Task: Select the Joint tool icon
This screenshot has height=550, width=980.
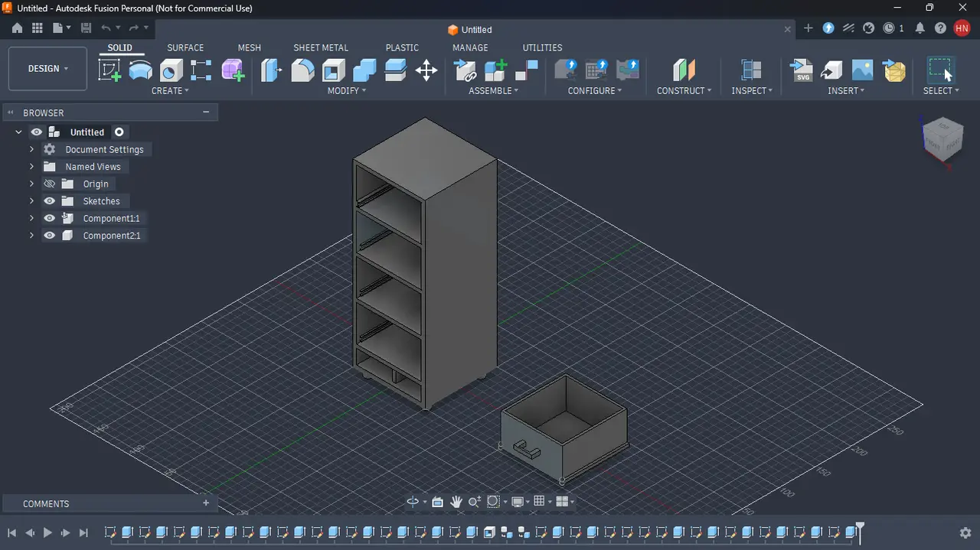Action: (527, 70)
